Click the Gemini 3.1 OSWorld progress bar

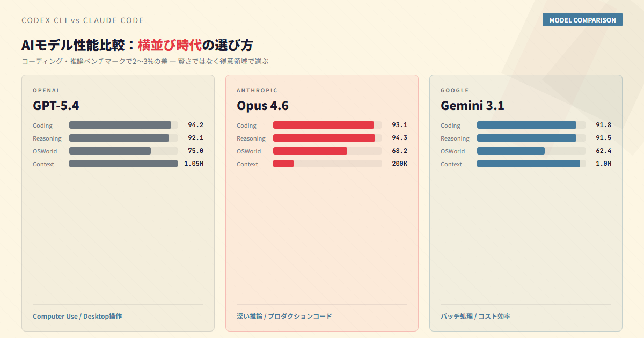pyautogui.click(x=531, y=151)
